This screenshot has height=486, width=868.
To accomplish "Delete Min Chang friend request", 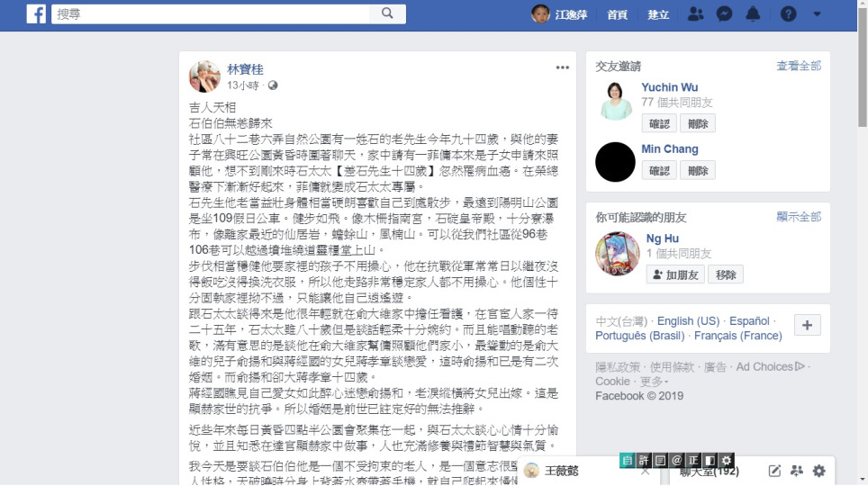I will 698,170.
